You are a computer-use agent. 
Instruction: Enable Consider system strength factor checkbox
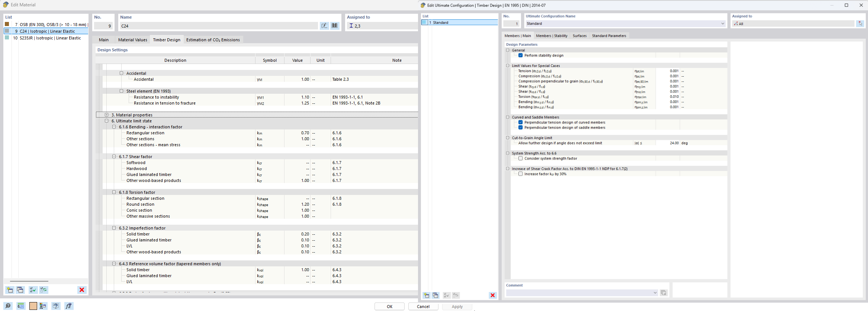click(521, 158)
